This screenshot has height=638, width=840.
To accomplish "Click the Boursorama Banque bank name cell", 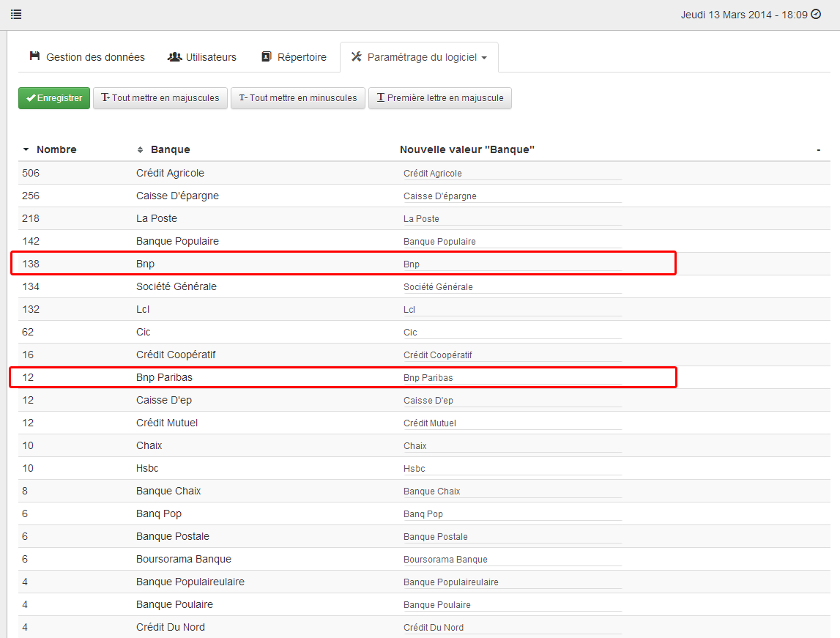I will tap(184, 559).
